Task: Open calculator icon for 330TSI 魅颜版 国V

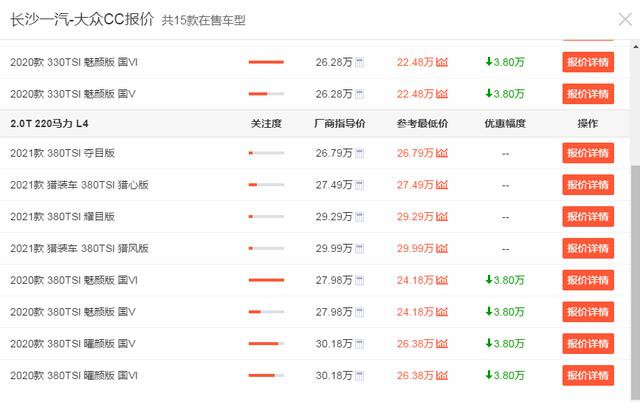Action: (x=359, y=94)
